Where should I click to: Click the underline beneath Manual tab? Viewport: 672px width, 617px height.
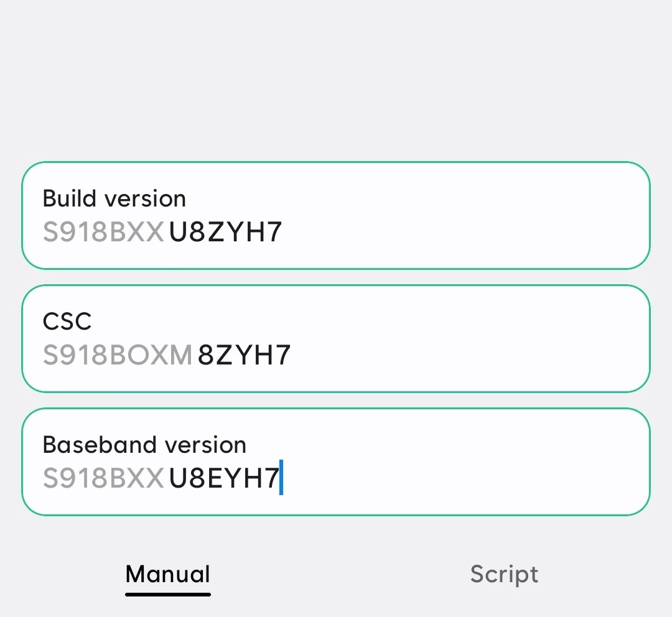click(167, 594)
